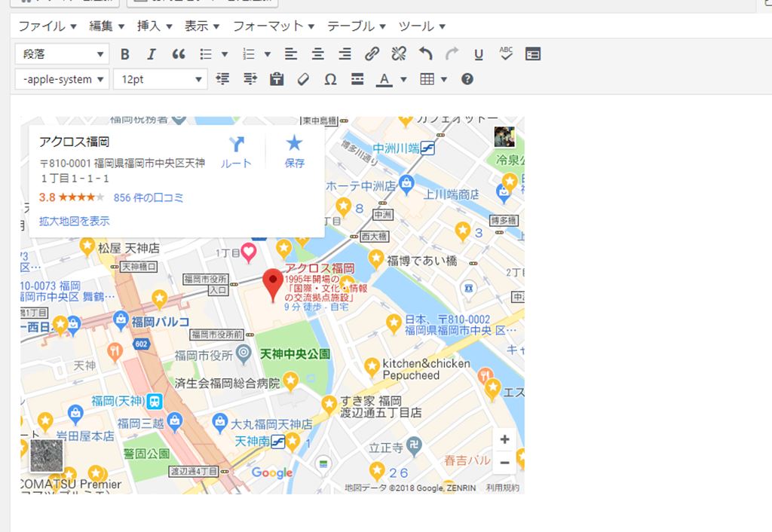
Task: Open the keyboard shortcuts help question icon
Action: point(467,79)
